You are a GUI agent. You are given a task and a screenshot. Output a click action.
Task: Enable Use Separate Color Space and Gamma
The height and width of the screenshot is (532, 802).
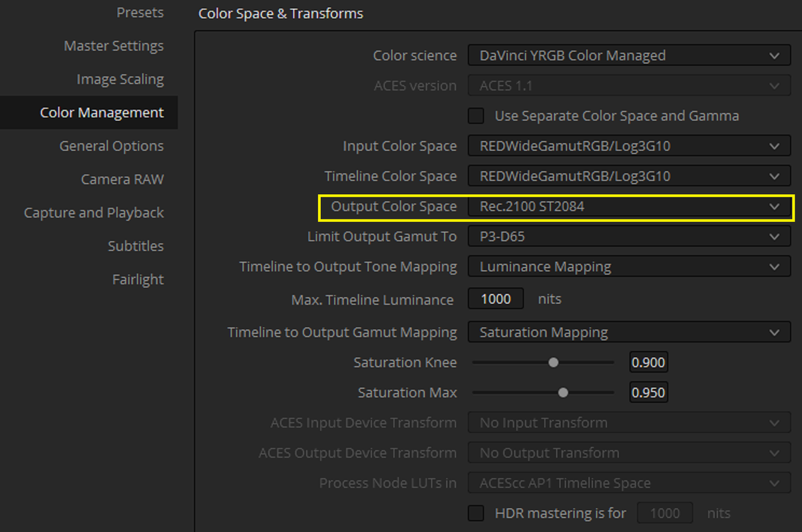[x=476, y=116]
